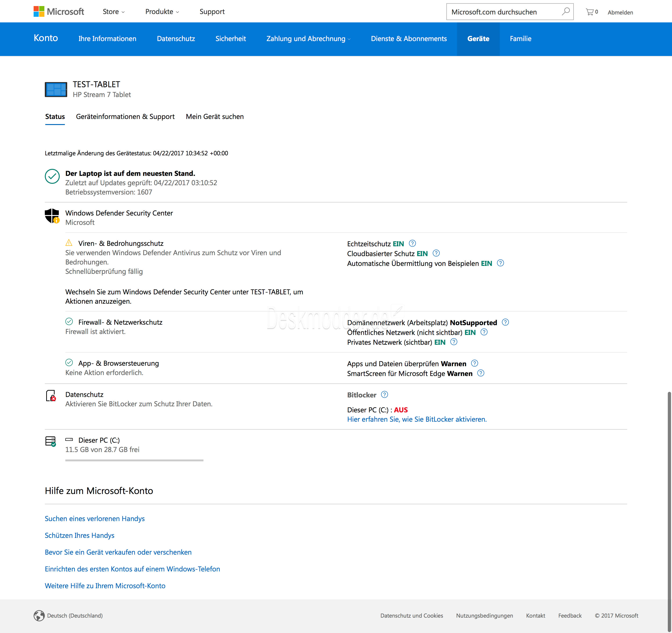Image resolution: width=672 pixels, height=633 pixels.
Task: Open help icon for Privates Netzwerk
Action: coord(454,342)
